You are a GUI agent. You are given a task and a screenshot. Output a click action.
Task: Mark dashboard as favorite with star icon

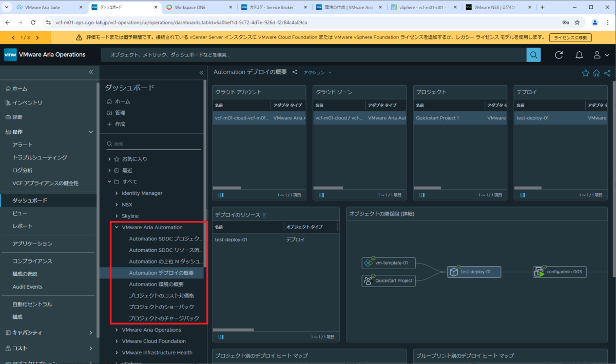[x=585, y=73]
